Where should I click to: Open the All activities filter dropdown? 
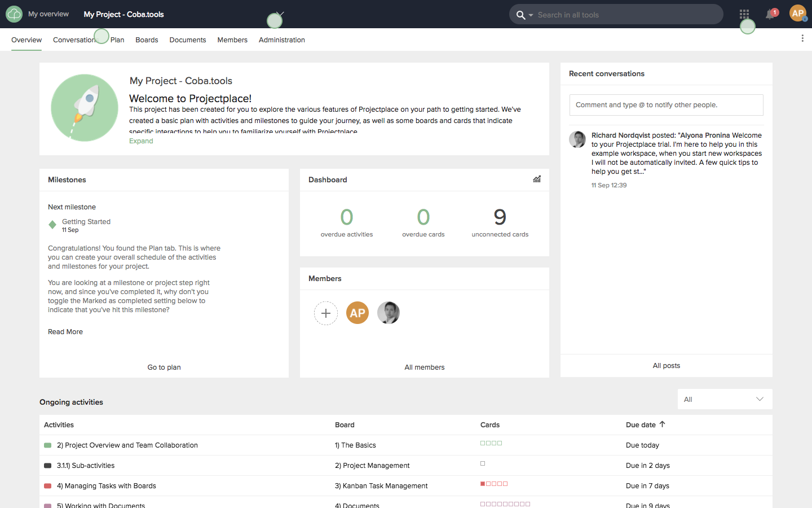pos(725,399)
